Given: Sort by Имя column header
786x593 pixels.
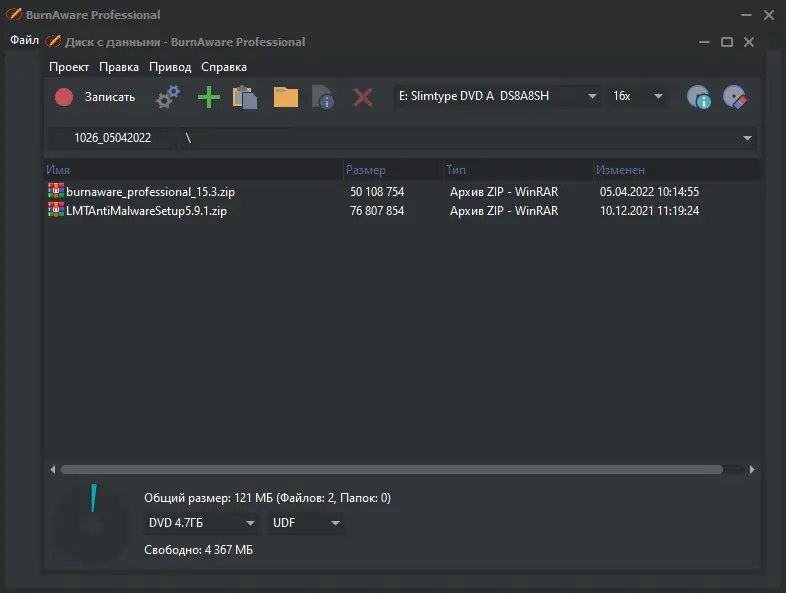Looking at the screenshot, I should pos(193,170).
